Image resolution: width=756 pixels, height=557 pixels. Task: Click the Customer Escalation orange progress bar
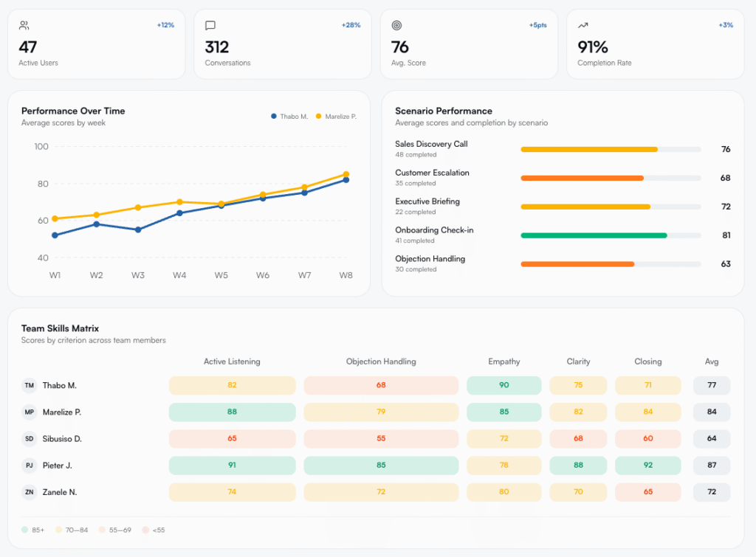[x=611, y=179]
